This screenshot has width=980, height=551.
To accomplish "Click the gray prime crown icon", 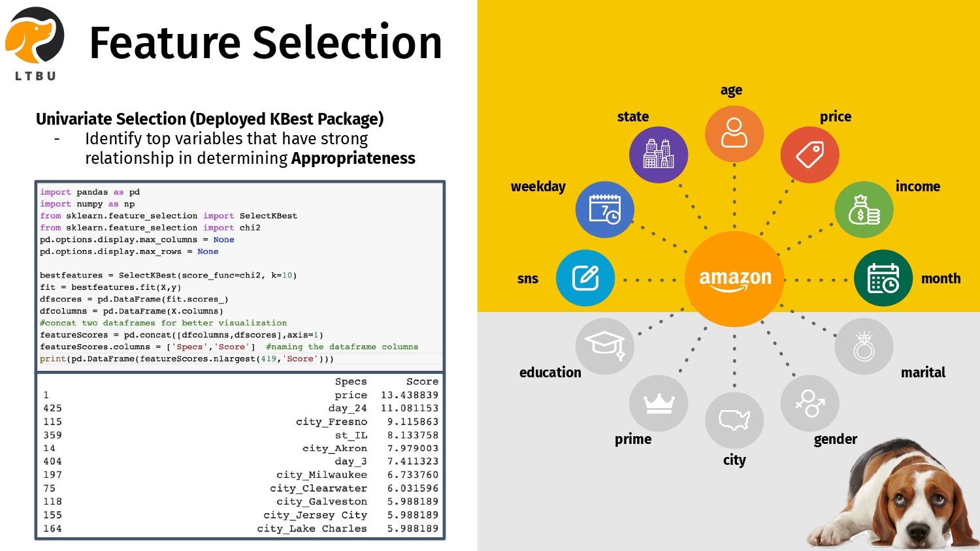I will click(659, 403).
